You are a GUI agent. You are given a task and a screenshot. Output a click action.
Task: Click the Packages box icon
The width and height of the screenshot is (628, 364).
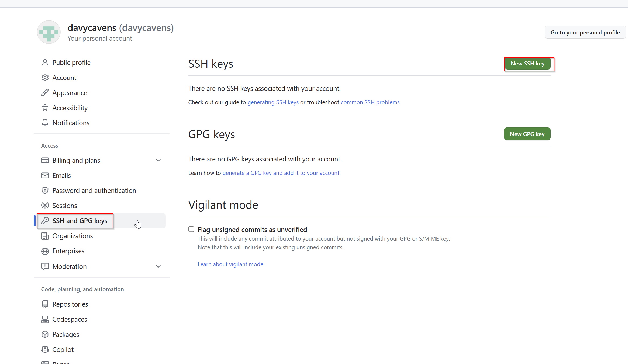[x=45, y=334]
